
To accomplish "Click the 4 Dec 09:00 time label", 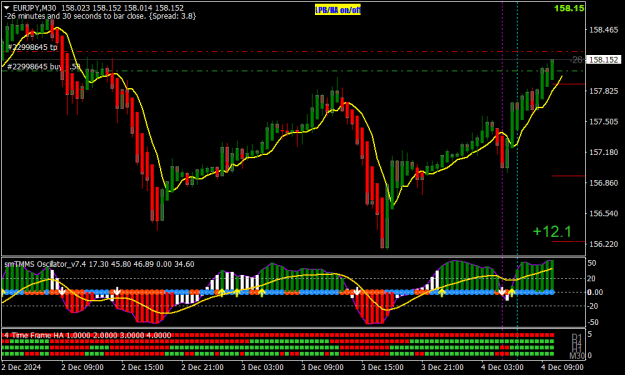I will click(x=562, y=367).
